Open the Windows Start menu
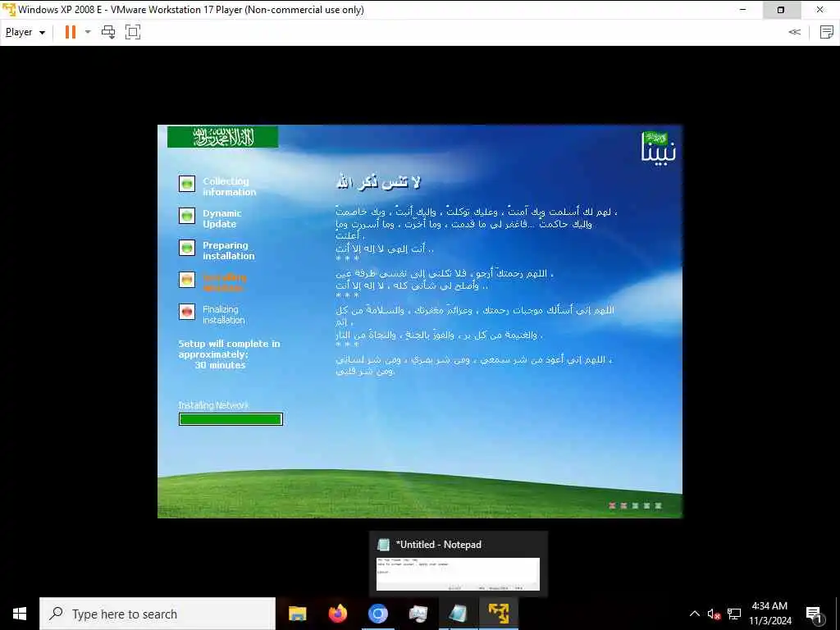This screenshot has height=630, width=840. coord(20,614)
